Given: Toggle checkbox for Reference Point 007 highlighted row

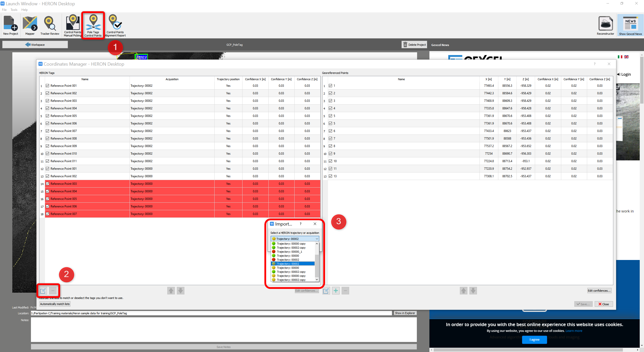Looking at the screenshot, I should 47,214.
